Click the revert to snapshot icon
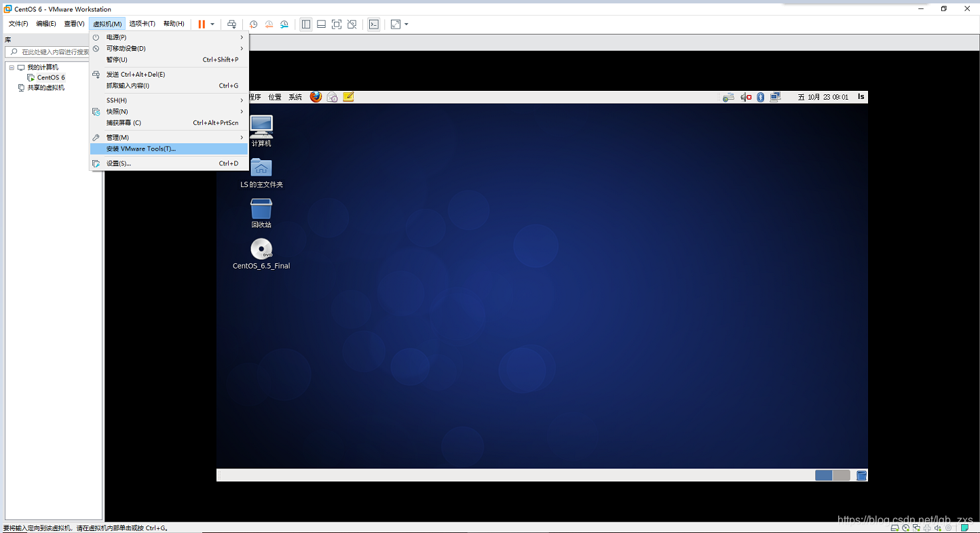This screenshot has width=980, height=533. pos(269,24)
